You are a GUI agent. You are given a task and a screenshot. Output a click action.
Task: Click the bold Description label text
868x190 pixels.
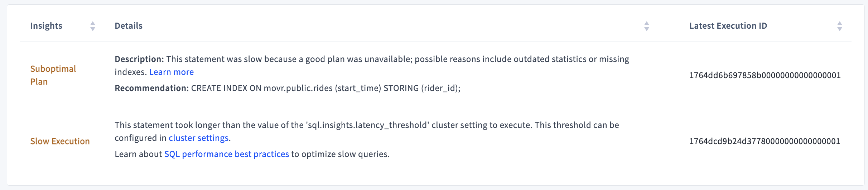click(x=139, y=59)
